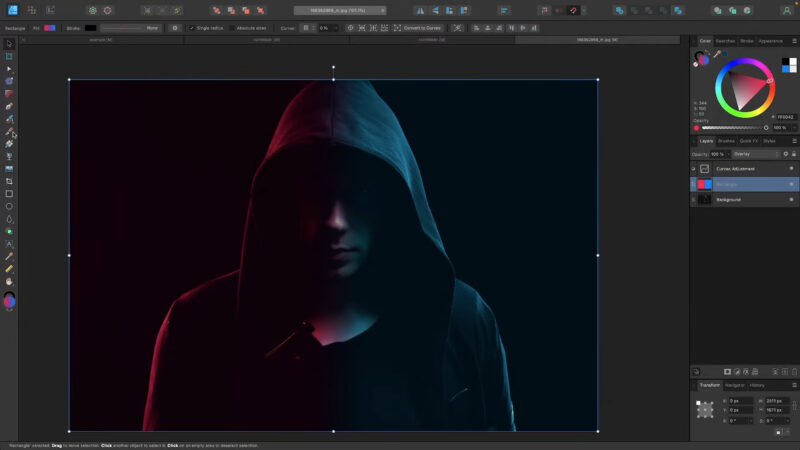Open Color panel opacity dropdown arrow
Image resolution: width=800 pixels, height=450 pixels.
(x=794, y=128)
